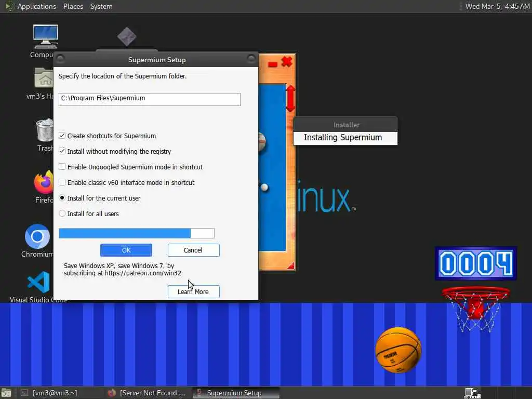The height and width of the screenshot is (399, 532).
Task: Click the OK button
Action: [x=126, y=250]
